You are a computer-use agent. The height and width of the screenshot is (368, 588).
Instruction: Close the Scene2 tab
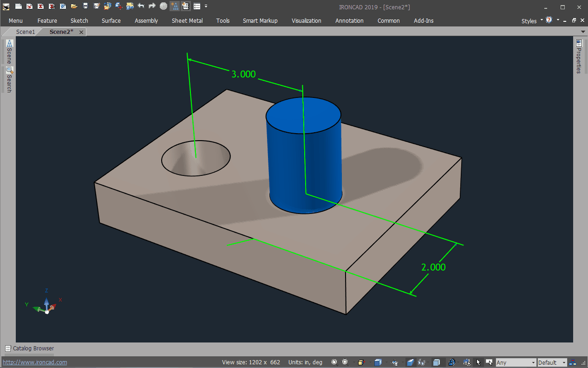[81, 32]
